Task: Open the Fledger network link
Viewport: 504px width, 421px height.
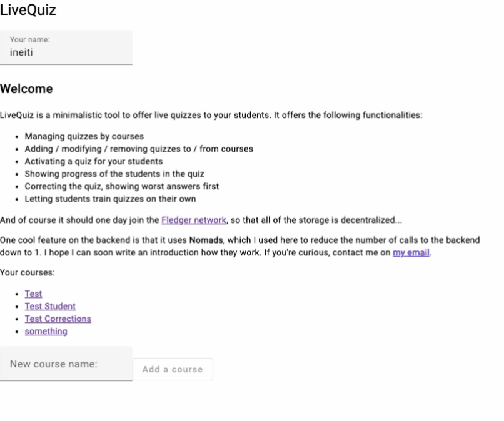Action: click(194, 220)
